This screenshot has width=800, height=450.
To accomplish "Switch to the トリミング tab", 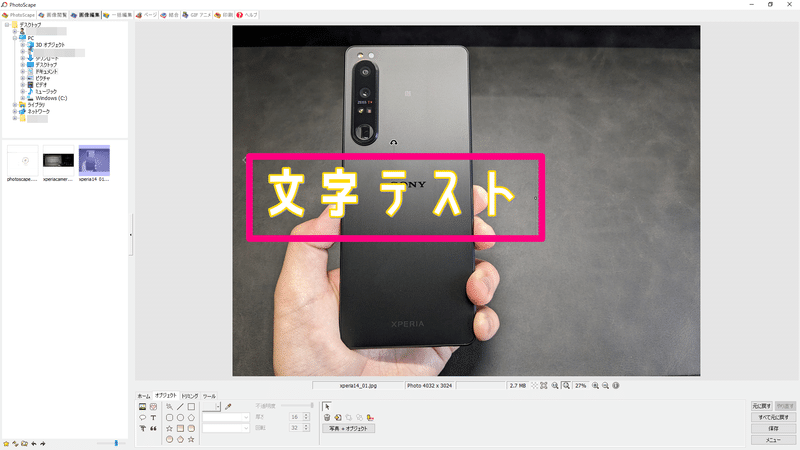I will [190, 396].
